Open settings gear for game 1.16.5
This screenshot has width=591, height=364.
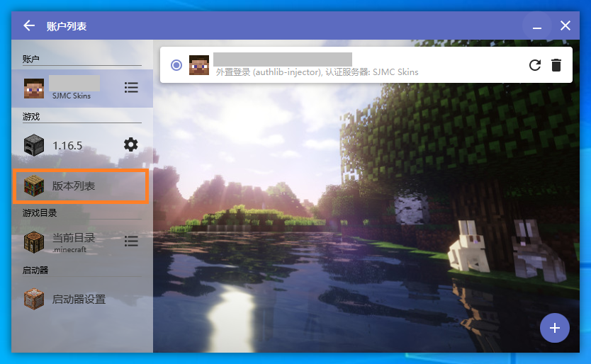tap(131, 144)
